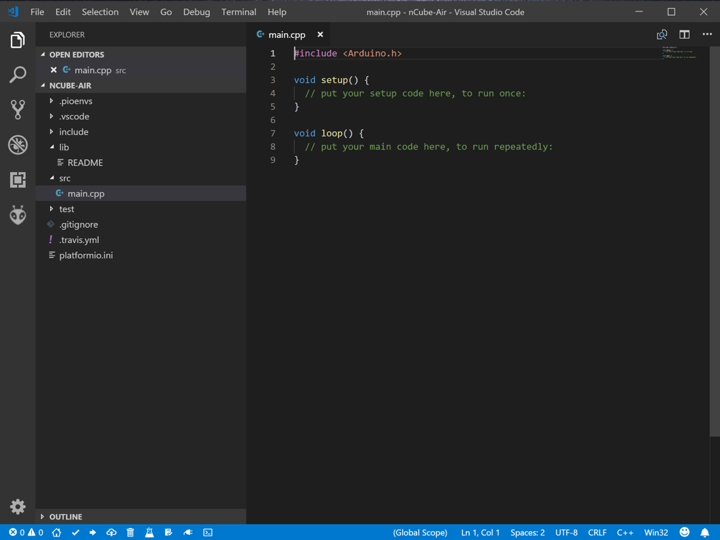The image size is (720, 540).
Task: Expand the Outline section
Action: 42,517
